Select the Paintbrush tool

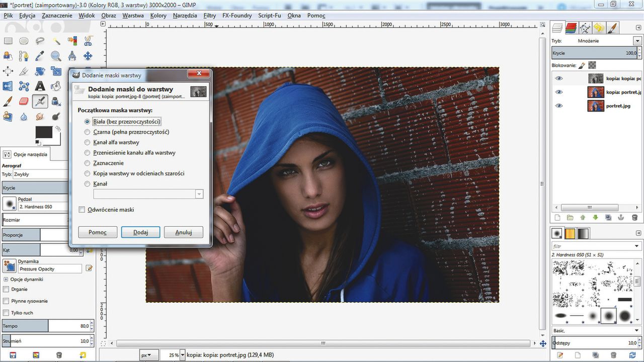click(x=8, y=101)
